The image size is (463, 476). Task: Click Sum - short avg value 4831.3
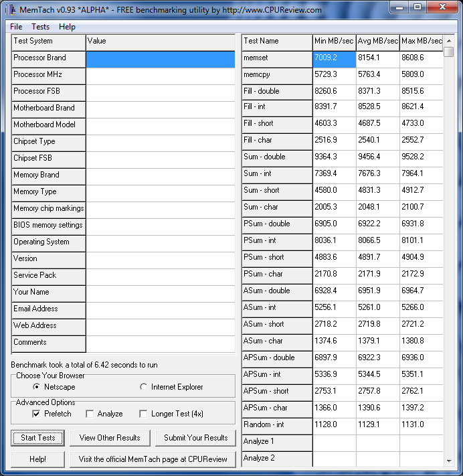pyautogui.click(x=378, y=192)
